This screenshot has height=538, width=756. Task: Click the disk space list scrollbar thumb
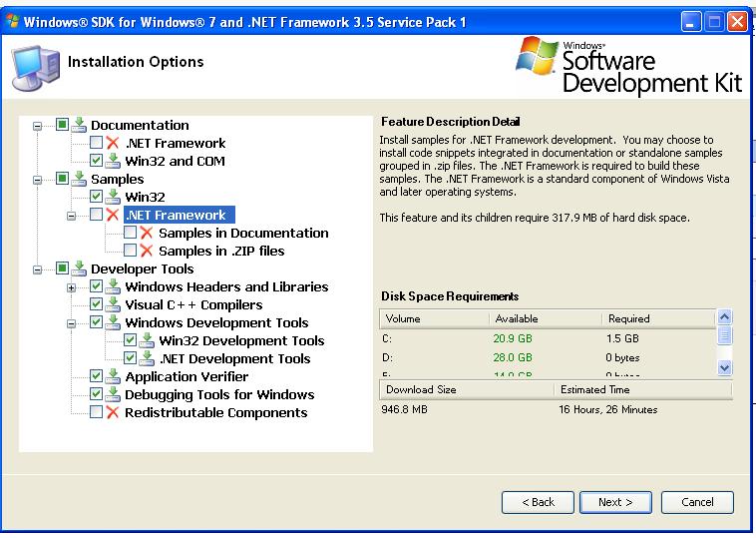pyautogui.click(x=725, y=334)
